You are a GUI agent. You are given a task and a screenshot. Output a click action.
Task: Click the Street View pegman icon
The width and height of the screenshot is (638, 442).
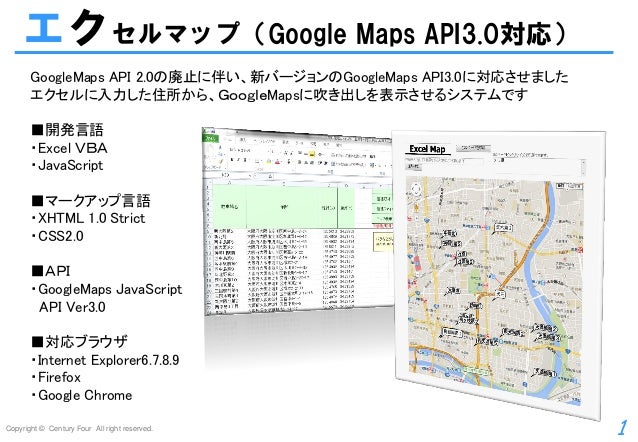tap(416, 207)
